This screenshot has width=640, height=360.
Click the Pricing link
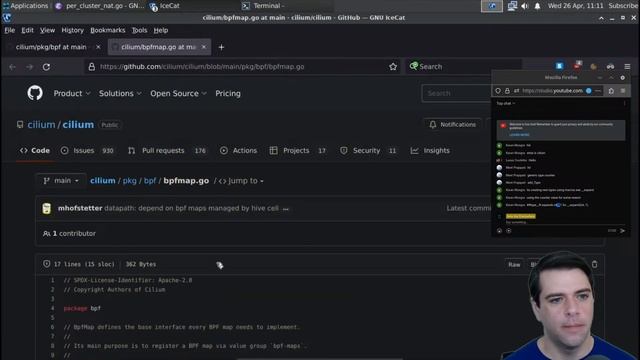pyautogui.click(x=228, y=93)
